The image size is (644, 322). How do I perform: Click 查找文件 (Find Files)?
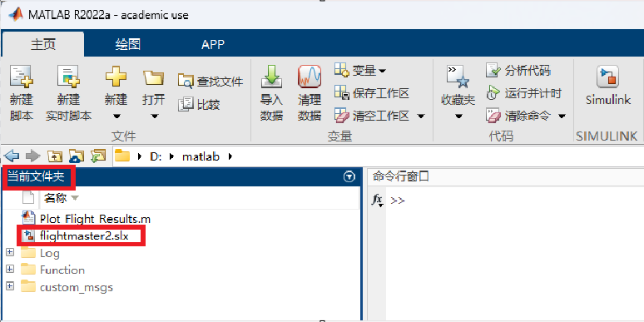click(x=211, y=82)
